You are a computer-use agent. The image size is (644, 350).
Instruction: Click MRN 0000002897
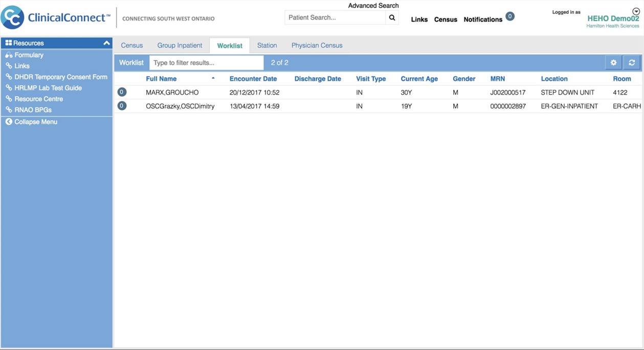pyautogui.click(x=508, y=106)
